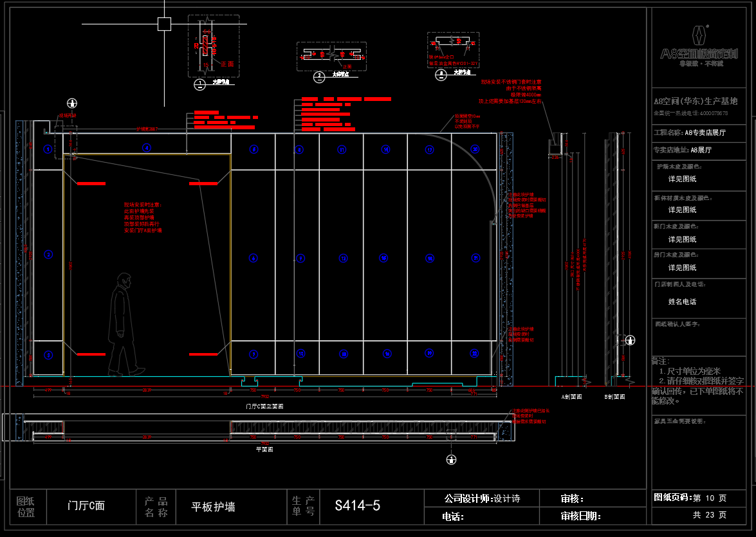Click the A剖面图 section label
This screenshot has height=537, width=756.
click(x=571, y=397)
